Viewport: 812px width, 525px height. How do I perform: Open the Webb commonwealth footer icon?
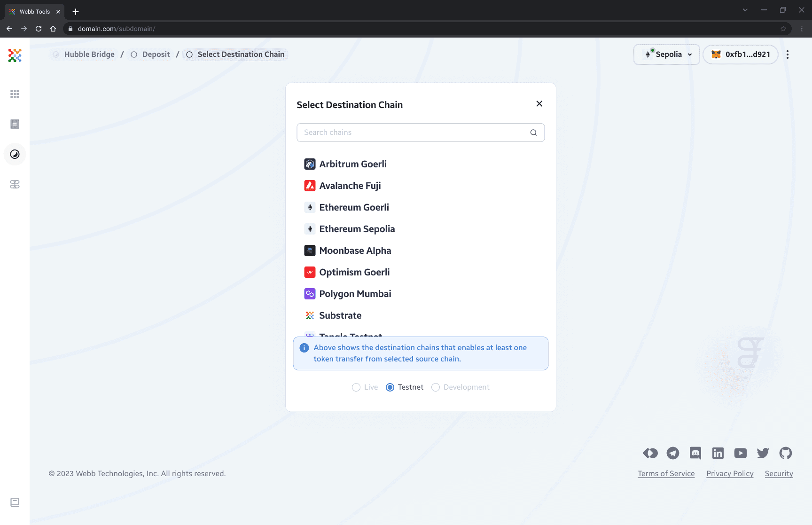click(x=650, y=453)
